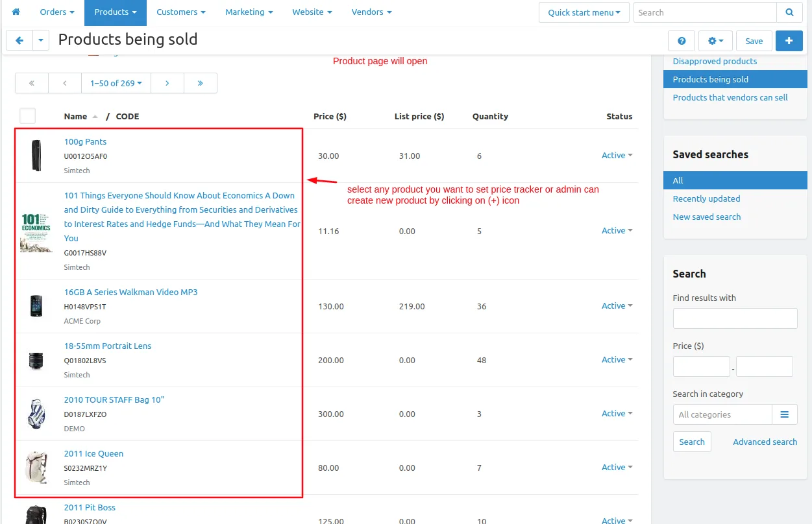Click the back arrow button
This screenshot has width=812, height=524.
coord(19,40)
